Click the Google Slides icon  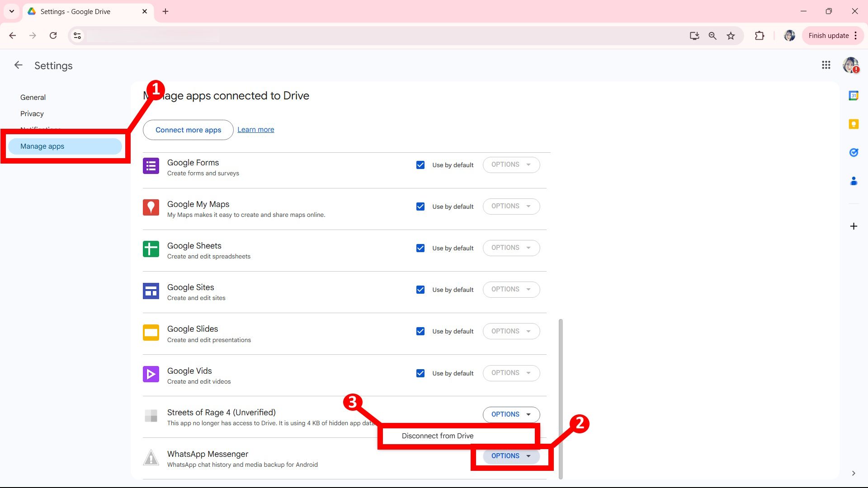[151, 333]
